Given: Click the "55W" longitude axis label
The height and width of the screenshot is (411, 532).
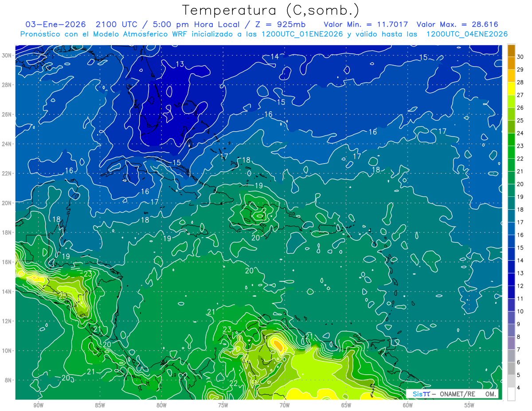Looking at the screenshot, I should click(469, 405).
